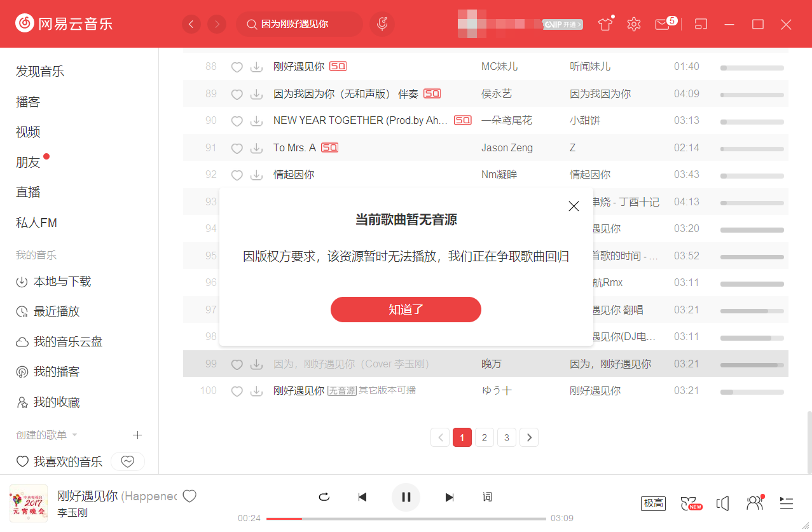This screenshot has height=532, width=812.
Task: Switch to mini player mode
Action: 701,24
